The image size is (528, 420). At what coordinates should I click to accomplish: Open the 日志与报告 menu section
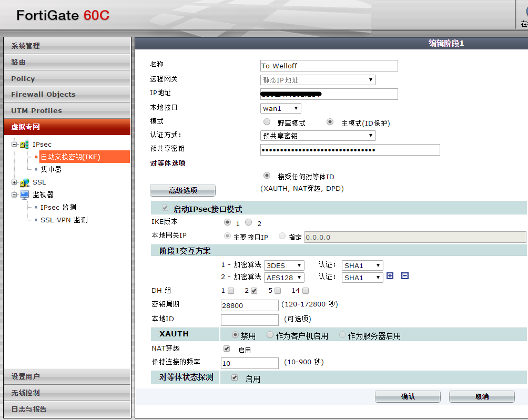(67, 409)
